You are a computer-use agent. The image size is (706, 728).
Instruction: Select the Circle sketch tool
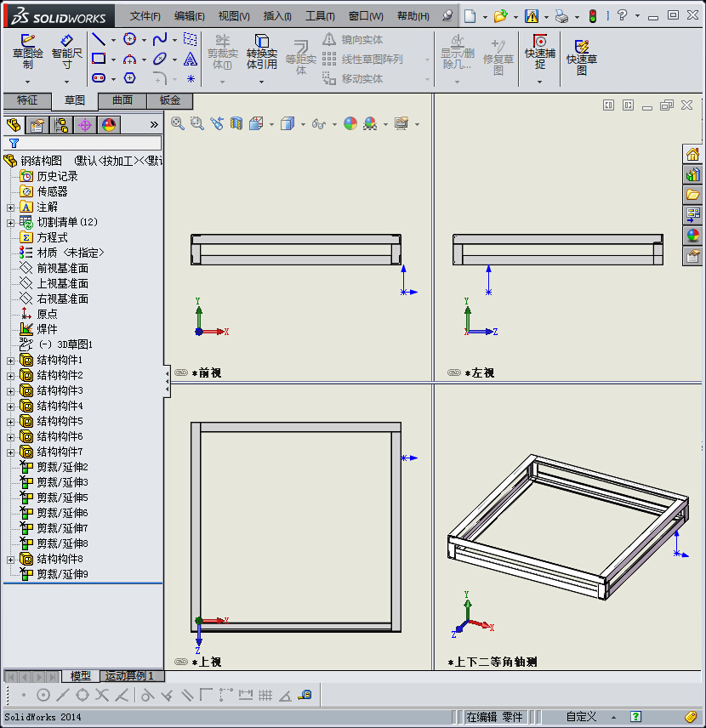[x=129, y=39]
